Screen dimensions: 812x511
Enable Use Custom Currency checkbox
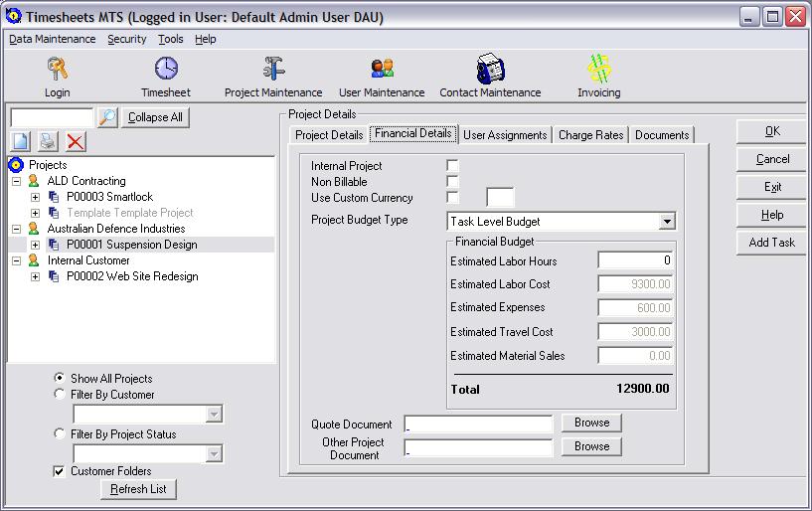452,198
